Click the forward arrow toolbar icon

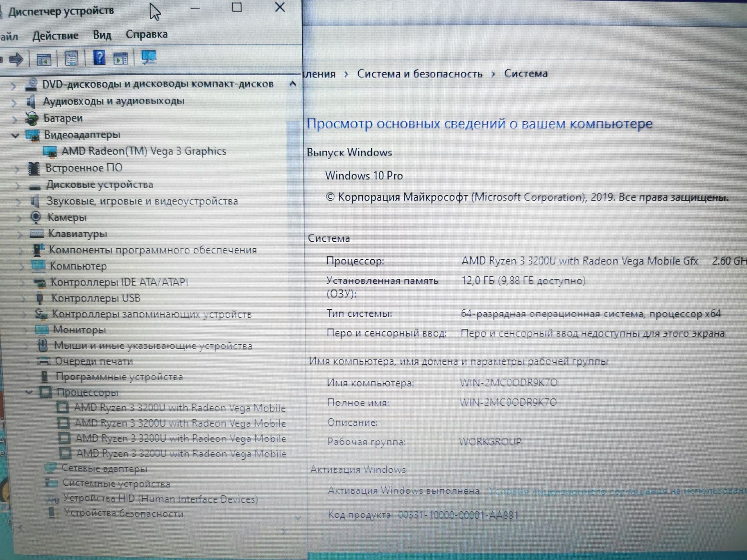[x=16, y=59]
